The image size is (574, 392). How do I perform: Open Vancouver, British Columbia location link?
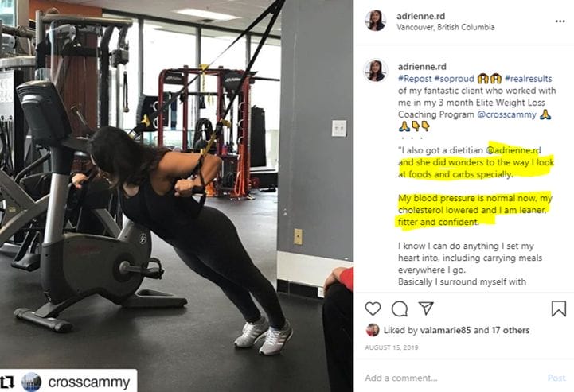[446, 27]
